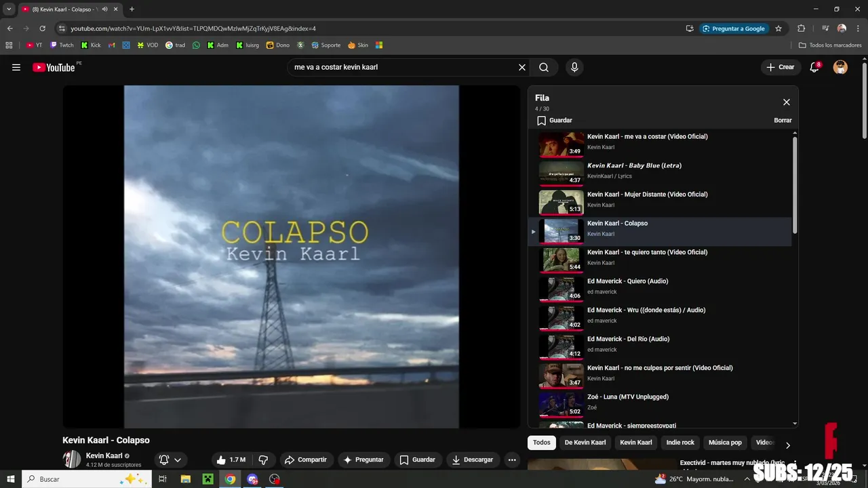Viewport: 868px width, 488px height.
Task: Click the page vertical scrollbar
Action: pyautogui.click(x=864, y=102)
